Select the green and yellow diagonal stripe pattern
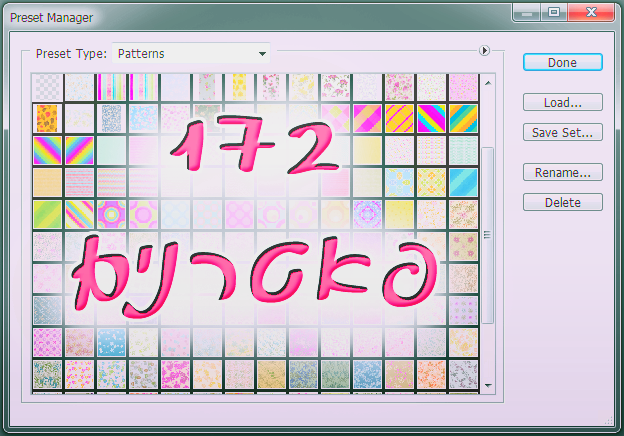 pos(47,214)
